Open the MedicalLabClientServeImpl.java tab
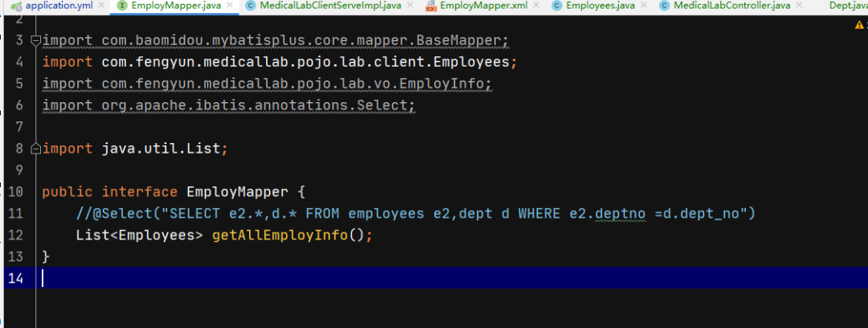This screenshot has width=868, height=328. tap(332, 6)
